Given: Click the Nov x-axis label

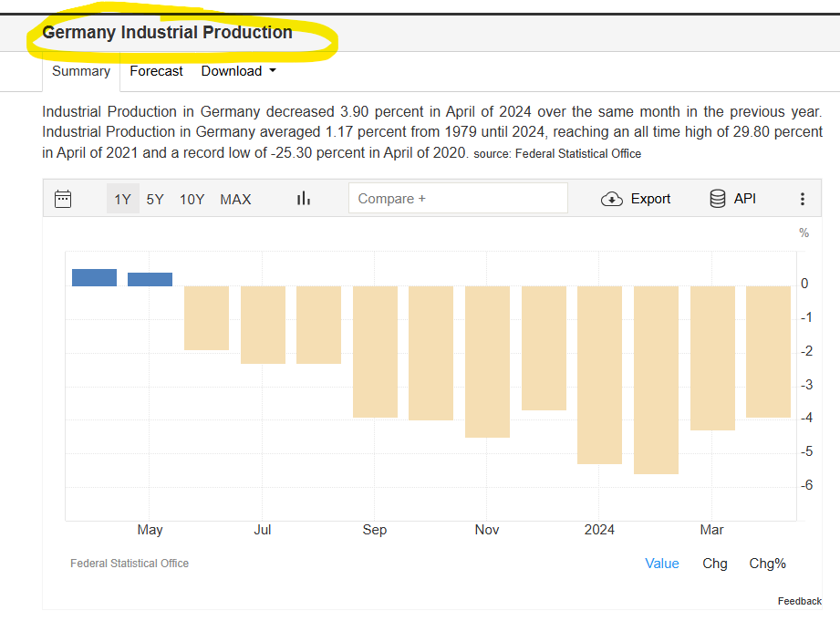Looking at the screenshot, I should pos(487,530).
